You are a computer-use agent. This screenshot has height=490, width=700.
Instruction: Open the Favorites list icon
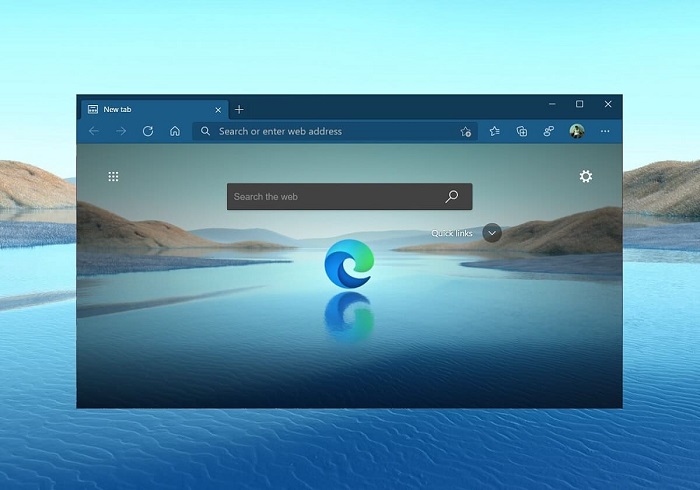click(x=494, y=131)
